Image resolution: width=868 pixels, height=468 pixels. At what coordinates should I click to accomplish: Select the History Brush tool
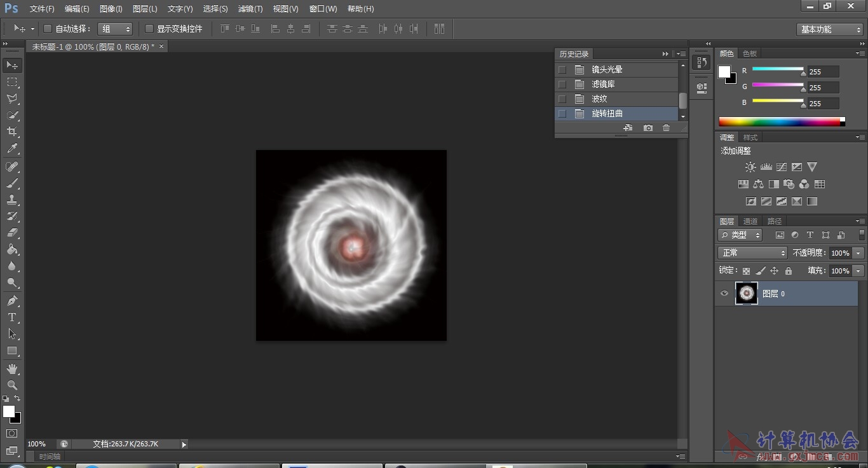point(12,216)
